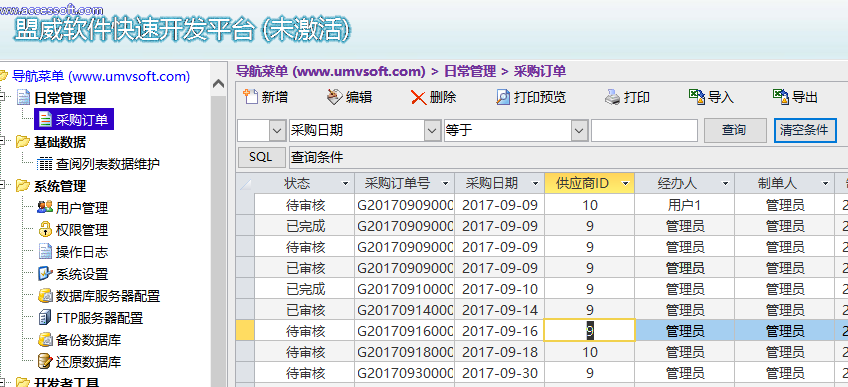Open the 供应商ID column filter arrow
This screenshot has width=848, height=387.
[626, 184]
